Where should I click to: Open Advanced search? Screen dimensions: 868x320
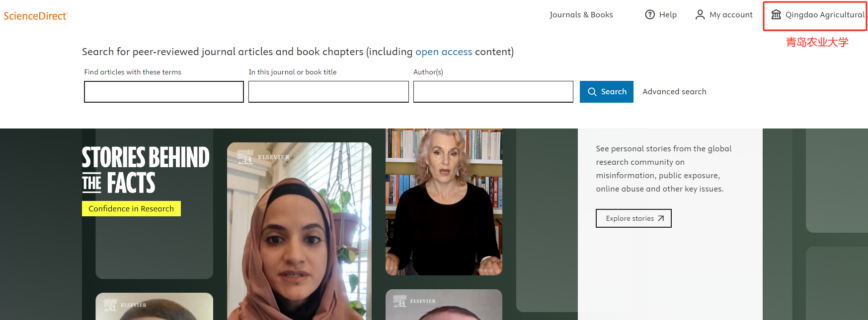(674, 92)
